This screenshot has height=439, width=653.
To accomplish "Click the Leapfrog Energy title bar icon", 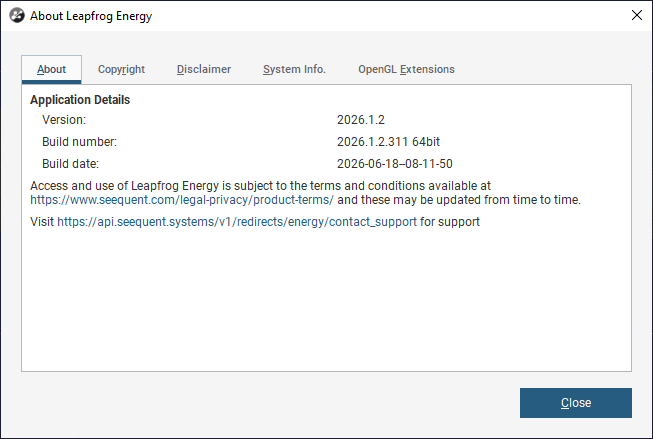I will point(17,15).
